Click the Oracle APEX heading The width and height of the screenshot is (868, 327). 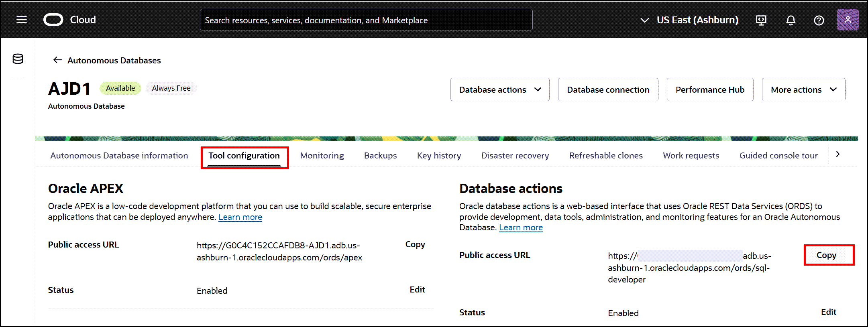tap(86, 189)
